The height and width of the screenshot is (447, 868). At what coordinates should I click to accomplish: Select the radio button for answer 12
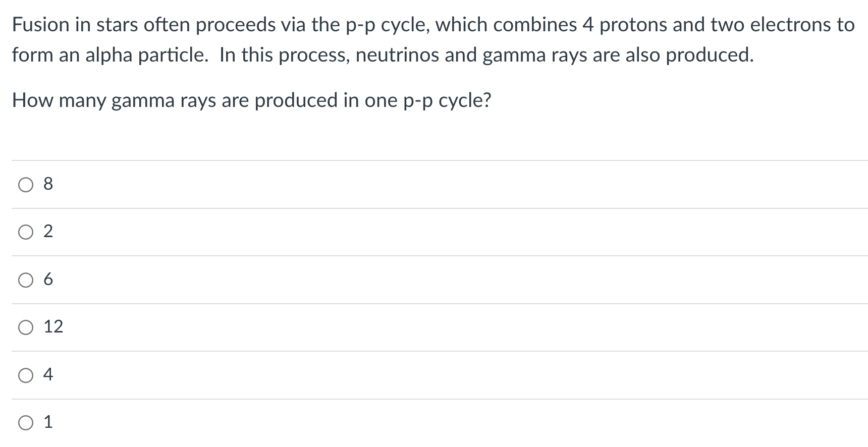[x=25, y=327]
